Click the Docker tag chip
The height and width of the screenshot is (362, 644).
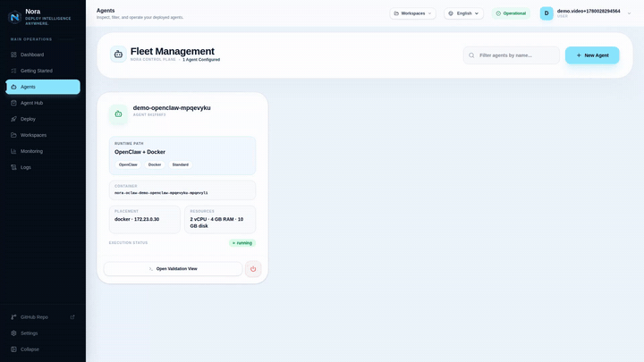pos(155,164)
